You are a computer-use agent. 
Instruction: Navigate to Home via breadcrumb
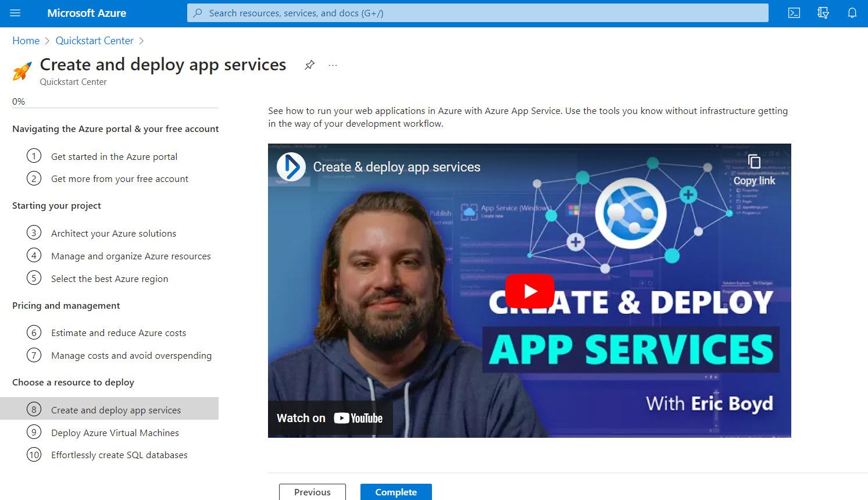coord(26,40)
